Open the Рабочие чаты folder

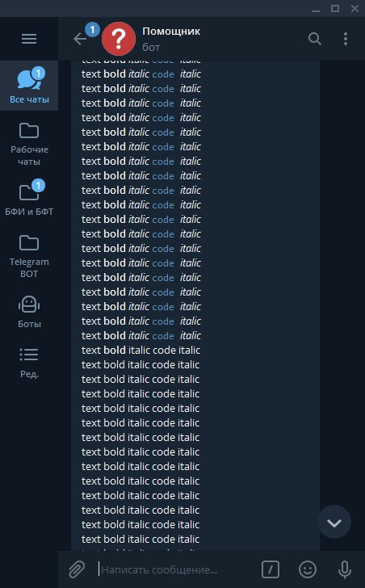29,144
